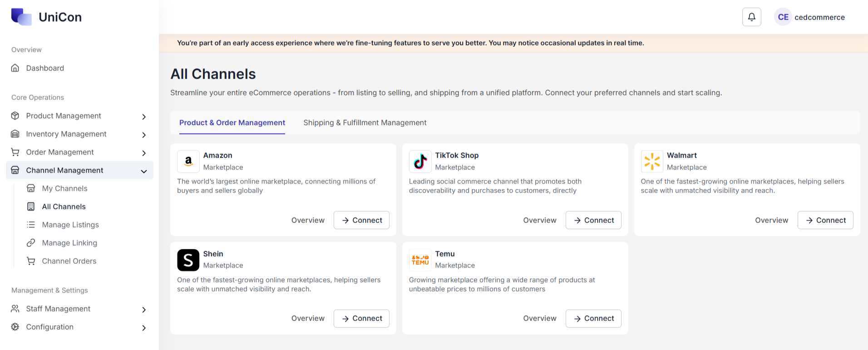The width and height of the screenshot is (868, 350).
Task: Collapse the Channel Management menu
Action: [144, 171]
